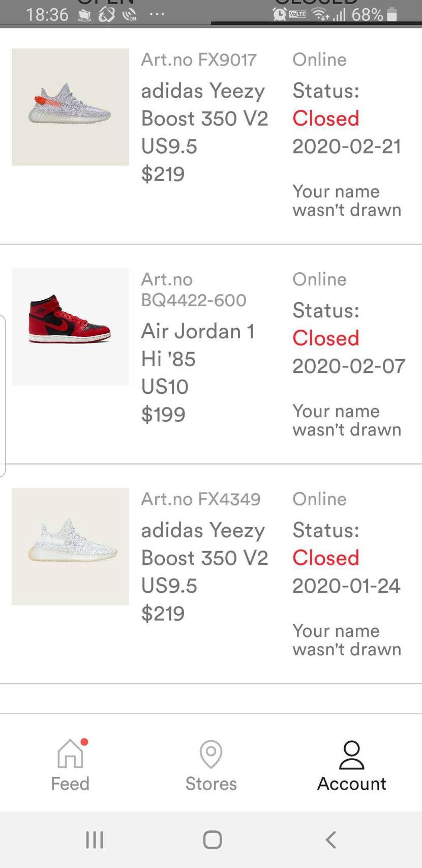Tap the battery icon in status bar
Image resolution: width=422 pixels, height=868 pixels.
(392, 14)
